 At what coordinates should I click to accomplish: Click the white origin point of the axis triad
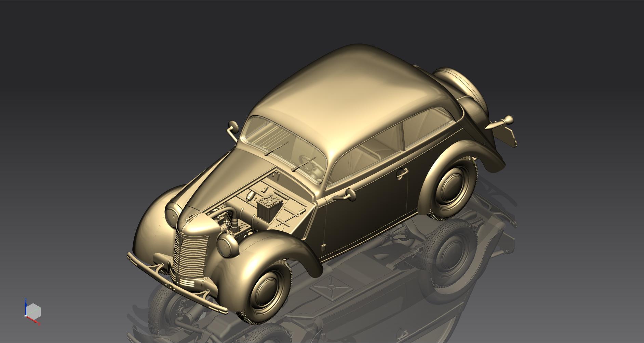coord(26,316)
